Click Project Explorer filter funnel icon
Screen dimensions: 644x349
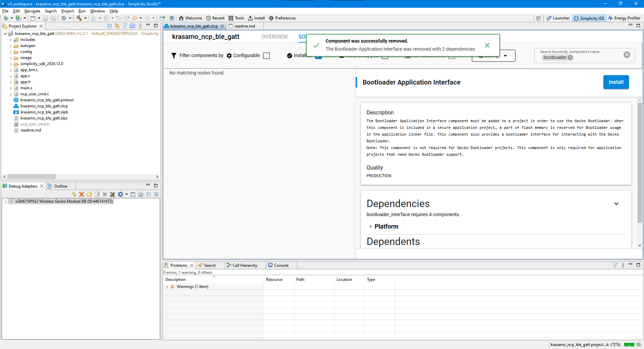125,26
